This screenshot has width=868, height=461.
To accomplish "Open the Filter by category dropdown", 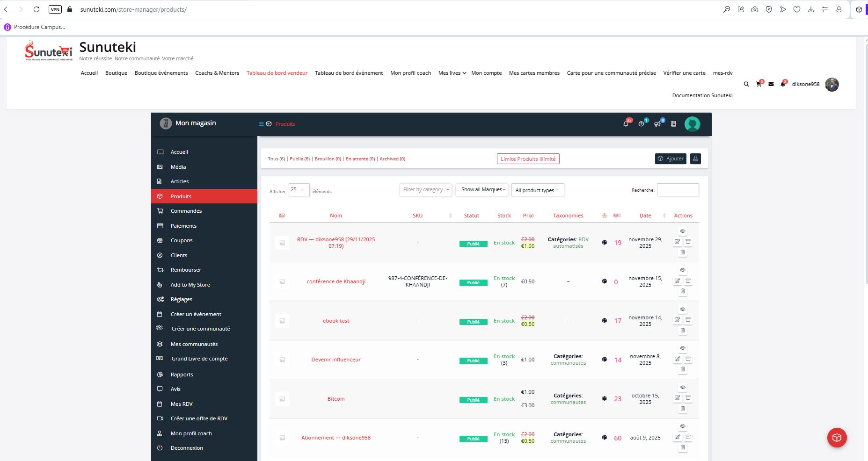I will [x=425, y=190].
